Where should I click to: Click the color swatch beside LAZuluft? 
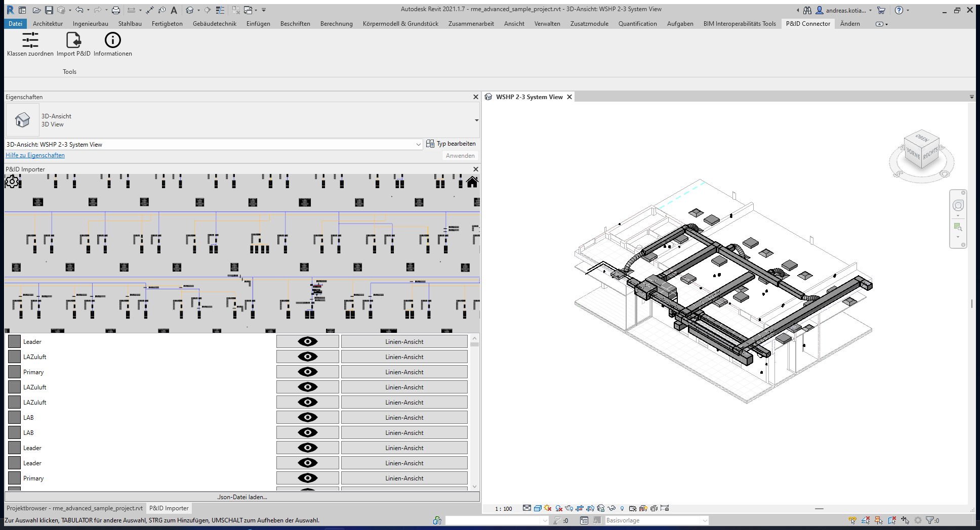coord(15,357)
